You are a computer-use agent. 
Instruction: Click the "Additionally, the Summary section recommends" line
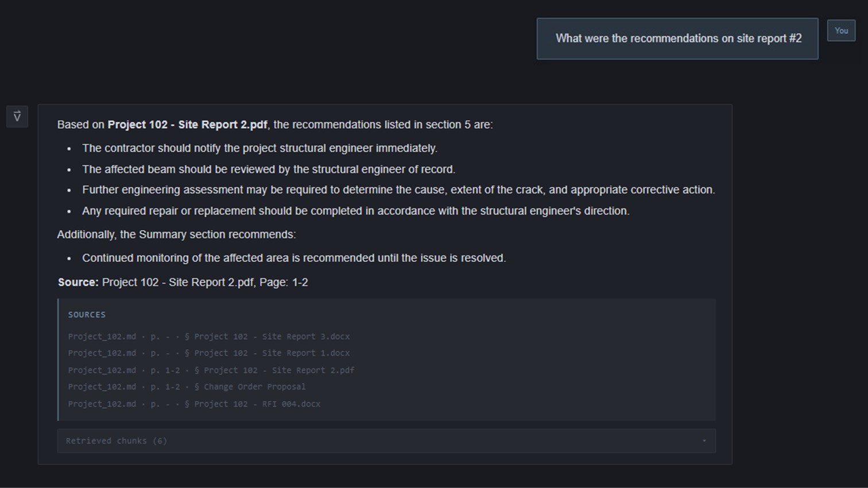pyautogui.click(x=176, y=234)
